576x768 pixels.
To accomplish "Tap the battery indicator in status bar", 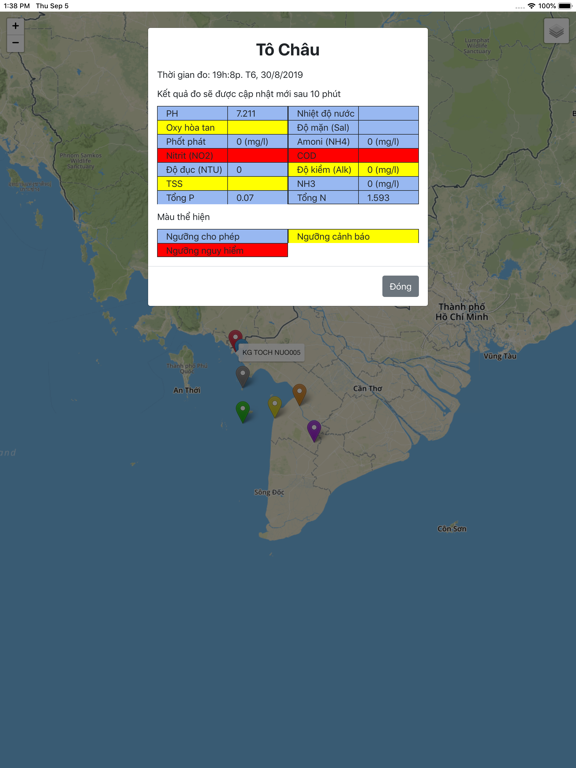I will tap(565, 6).
